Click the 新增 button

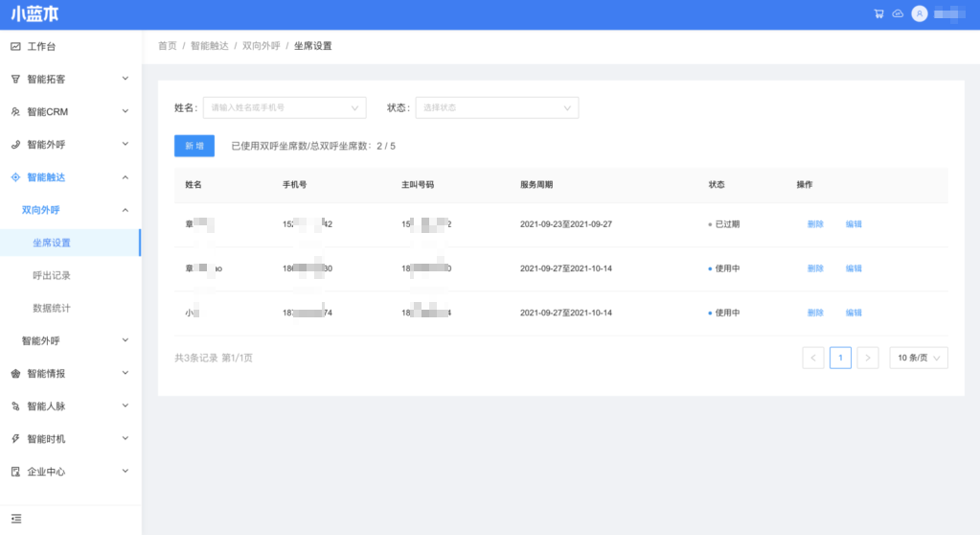[194, 146]
